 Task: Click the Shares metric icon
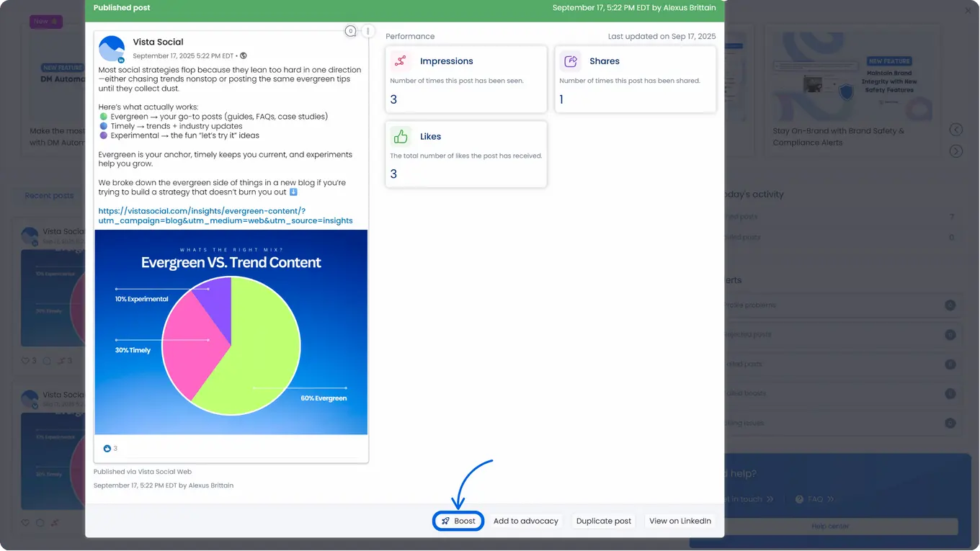(x=571, y=61)
